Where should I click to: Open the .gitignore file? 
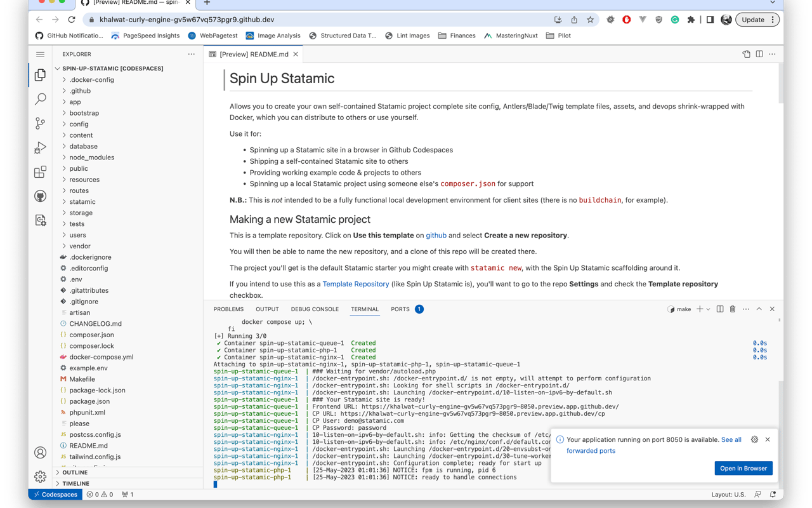tap(84, 302)
